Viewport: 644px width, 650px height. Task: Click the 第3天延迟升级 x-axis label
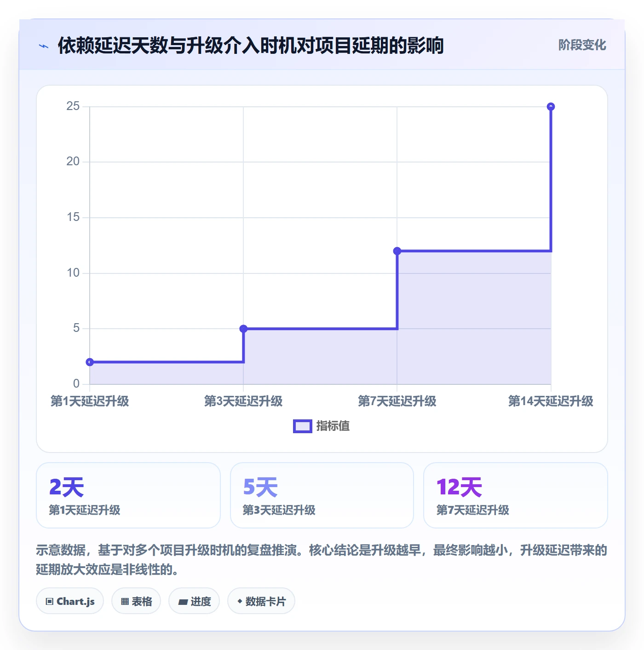click(243, 401)
